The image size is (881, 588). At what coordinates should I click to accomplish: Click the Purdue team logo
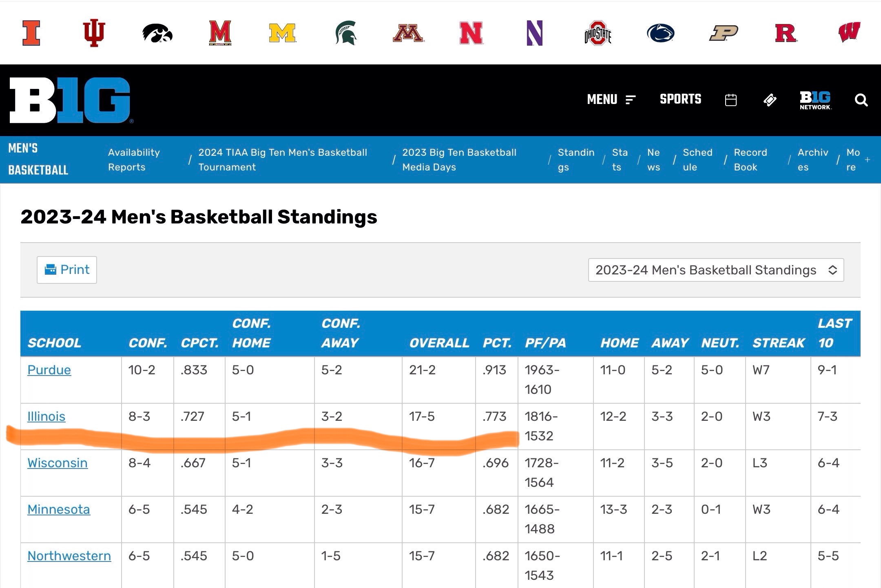[723, 33]
